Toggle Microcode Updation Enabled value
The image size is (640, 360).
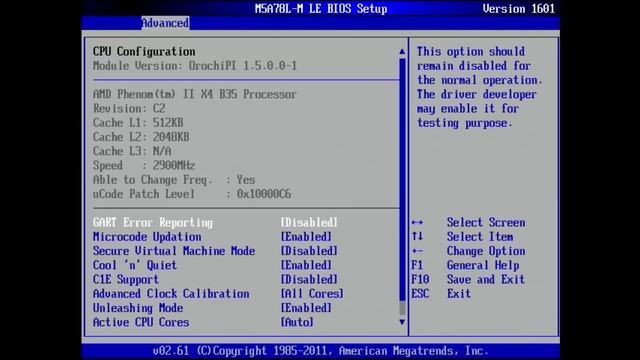[x=306, y=237]
